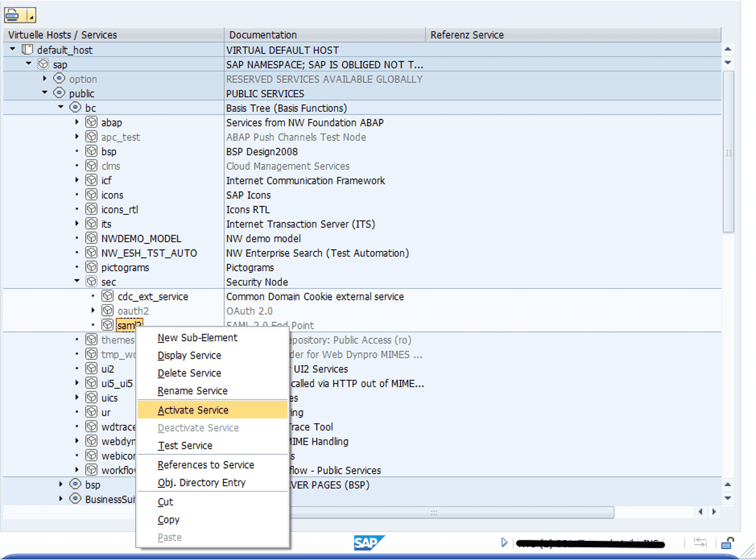Collapse the sap tree node
Screen dimensions: 756x560
coord(29,64)
